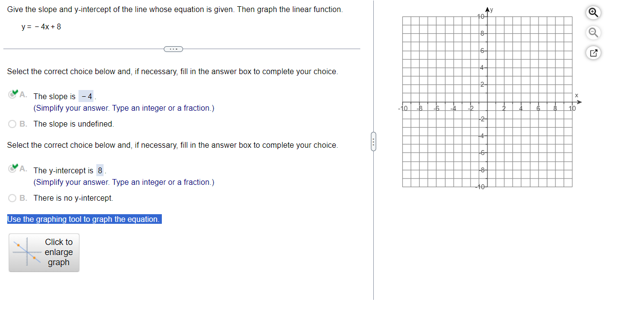Open the graph in a new window

pyautogui.click(x=593, y=52)
